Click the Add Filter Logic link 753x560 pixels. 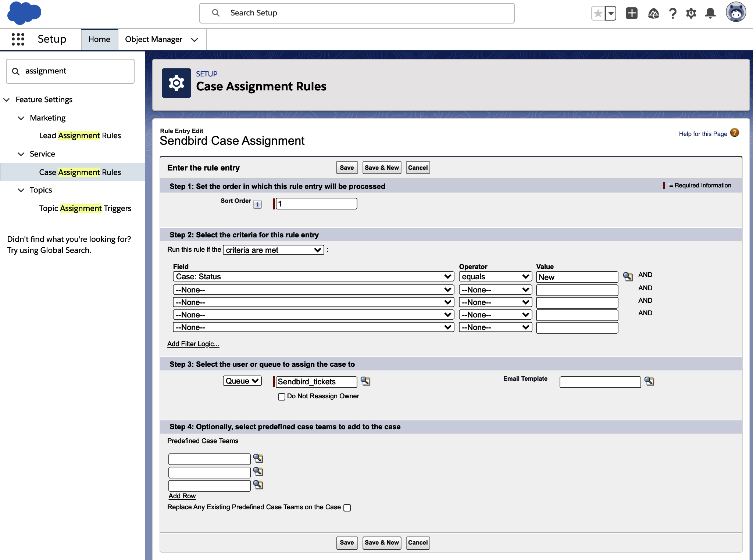193,344
